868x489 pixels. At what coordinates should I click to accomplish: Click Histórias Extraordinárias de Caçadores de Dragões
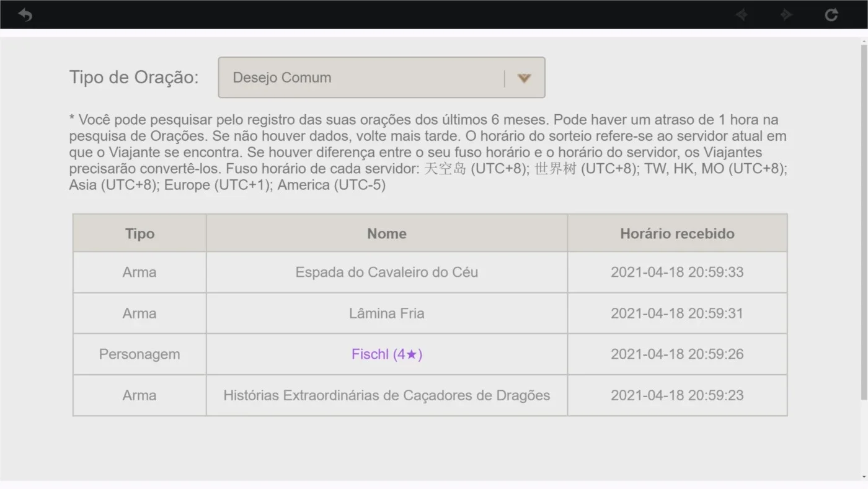pyautogui.click(x=387, y=395)
